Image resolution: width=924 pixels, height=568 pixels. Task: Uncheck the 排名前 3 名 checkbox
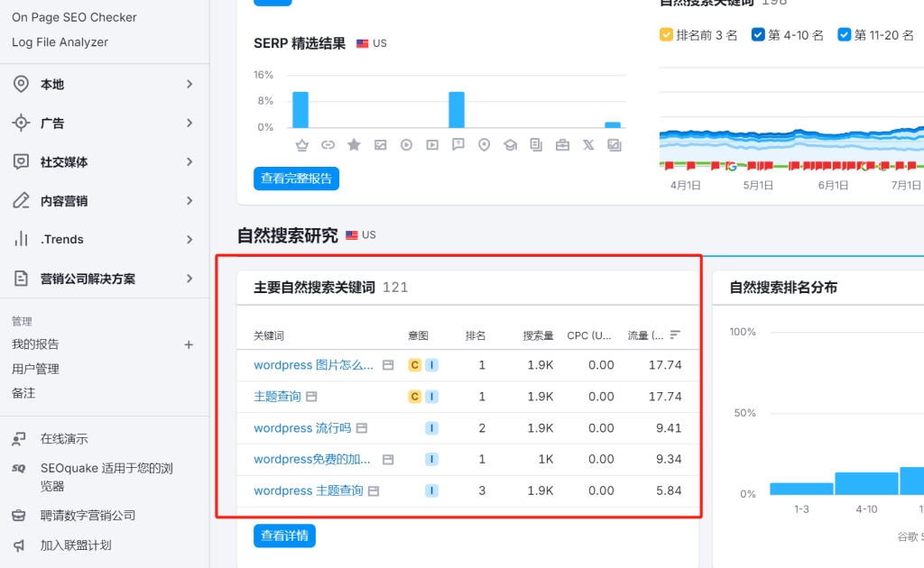tap(667, 35)
